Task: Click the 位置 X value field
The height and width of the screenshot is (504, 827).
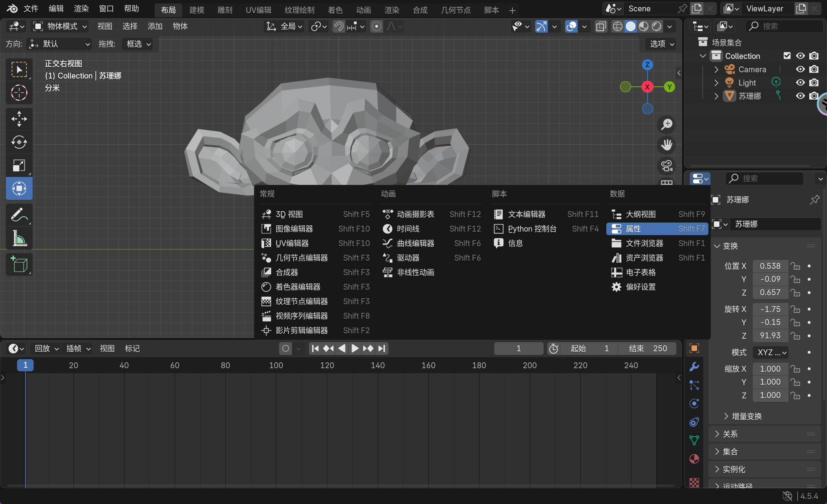Action: click(770, 266)
